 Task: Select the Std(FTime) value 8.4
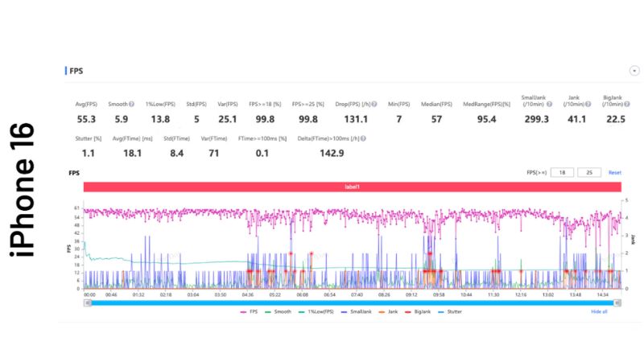(x=176, y=154)
